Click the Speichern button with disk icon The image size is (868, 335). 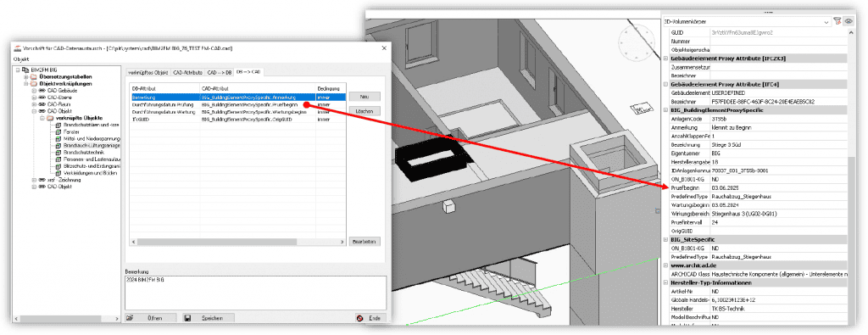[209, 318]
